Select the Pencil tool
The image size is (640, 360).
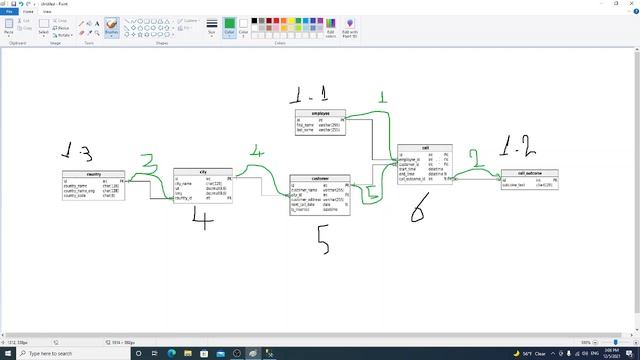81,24
